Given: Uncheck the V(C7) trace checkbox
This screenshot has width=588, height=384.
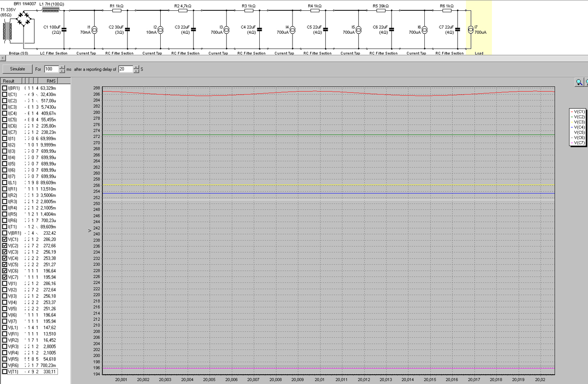Looking at the screenshot, I should pyautogui.click(x=4, y=277).
